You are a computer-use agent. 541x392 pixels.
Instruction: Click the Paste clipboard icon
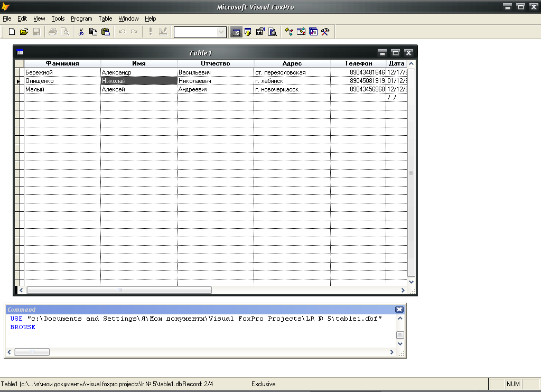106,32
